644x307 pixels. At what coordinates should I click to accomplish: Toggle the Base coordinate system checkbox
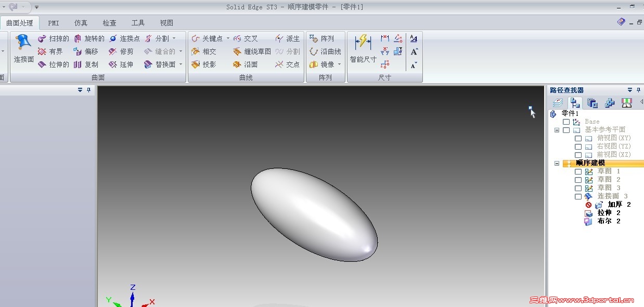566,122
